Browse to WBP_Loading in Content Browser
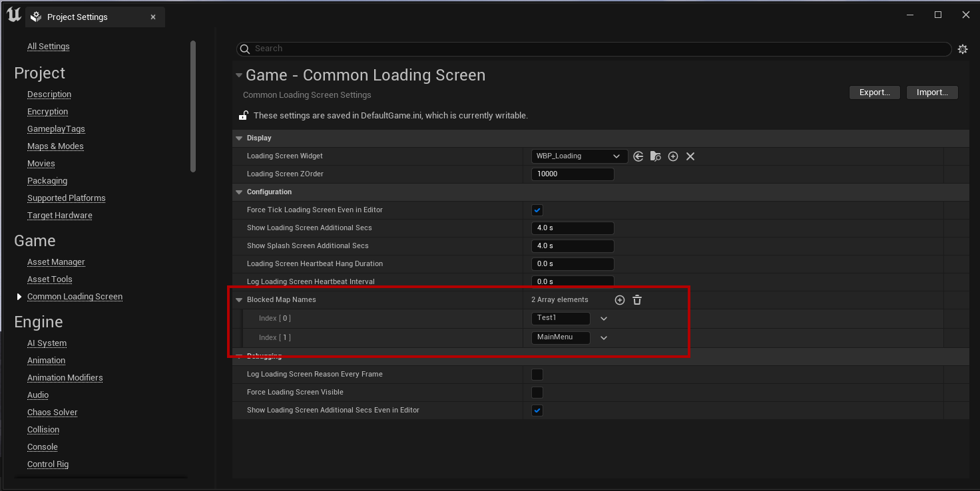This screenshot has width=980, height=491. point(656,156)
